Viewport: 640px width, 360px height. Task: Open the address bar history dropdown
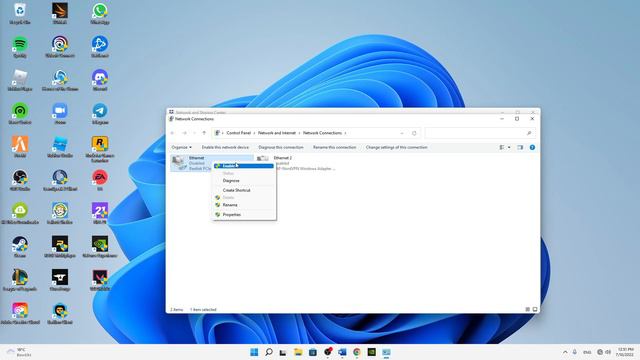tap(402, 133)
